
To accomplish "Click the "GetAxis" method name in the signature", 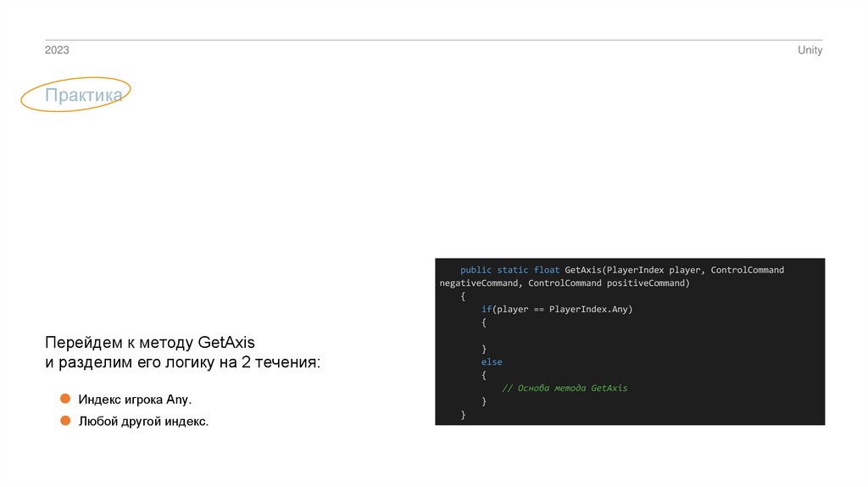I will 583,270.
